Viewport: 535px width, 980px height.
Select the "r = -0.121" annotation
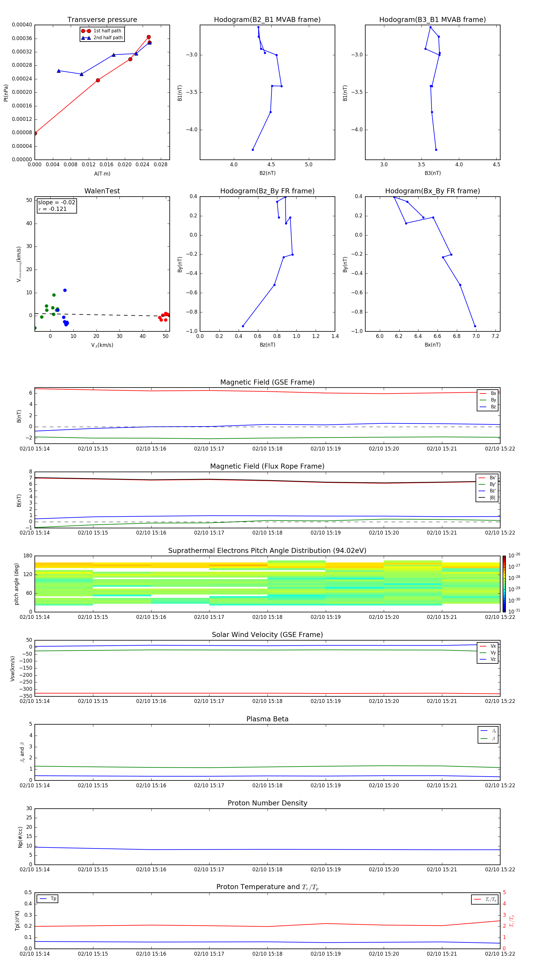click(53, 209)
